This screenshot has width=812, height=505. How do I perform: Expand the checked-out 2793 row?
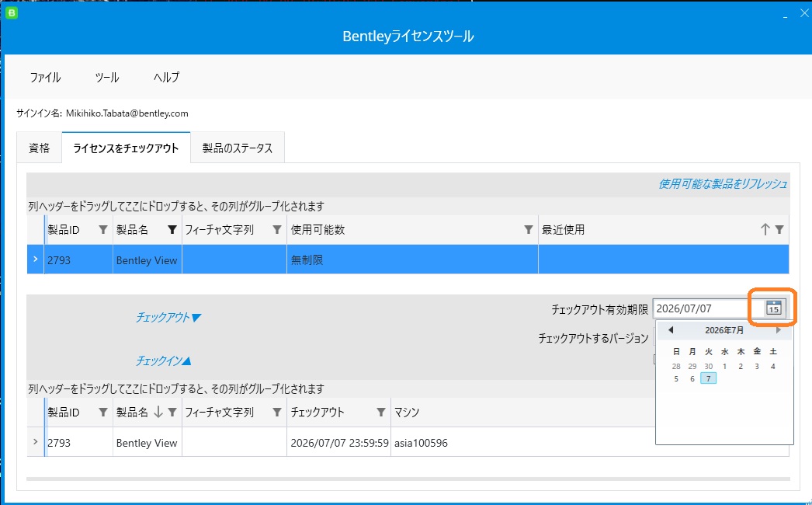tap(35, 442)
